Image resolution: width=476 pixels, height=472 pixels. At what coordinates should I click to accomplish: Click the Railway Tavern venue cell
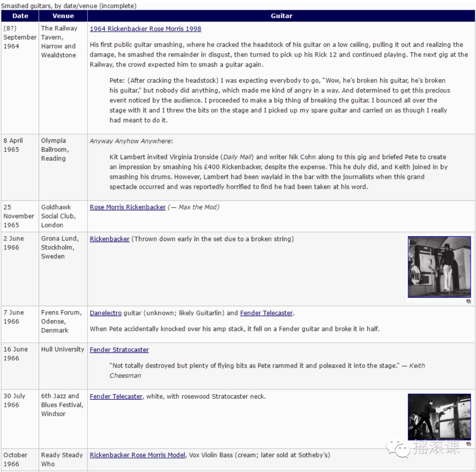63,78
